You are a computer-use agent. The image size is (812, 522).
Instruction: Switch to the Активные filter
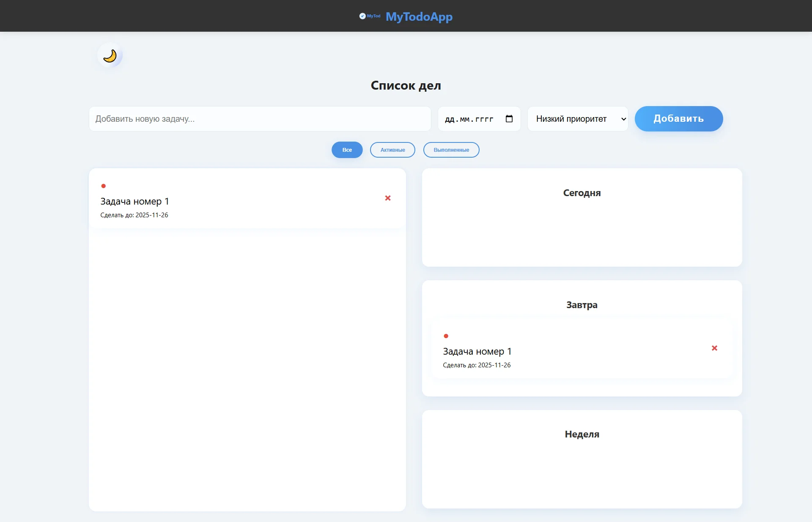pyautogui.click(x=392, y=150)
